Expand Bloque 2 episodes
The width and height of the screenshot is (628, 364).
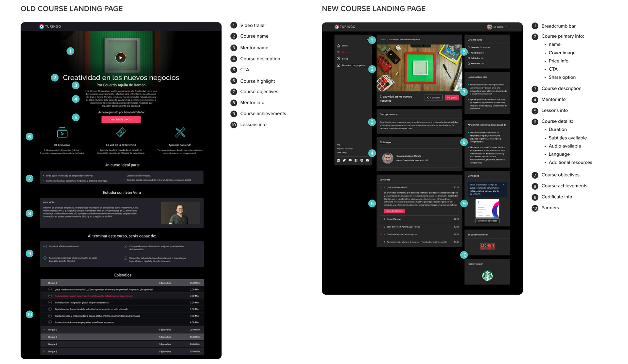point(44,330)
